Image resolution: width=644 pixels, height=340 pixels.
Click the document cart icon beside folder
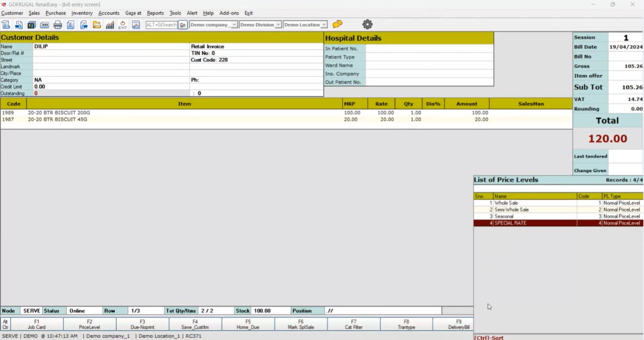[x=84, y=25]
